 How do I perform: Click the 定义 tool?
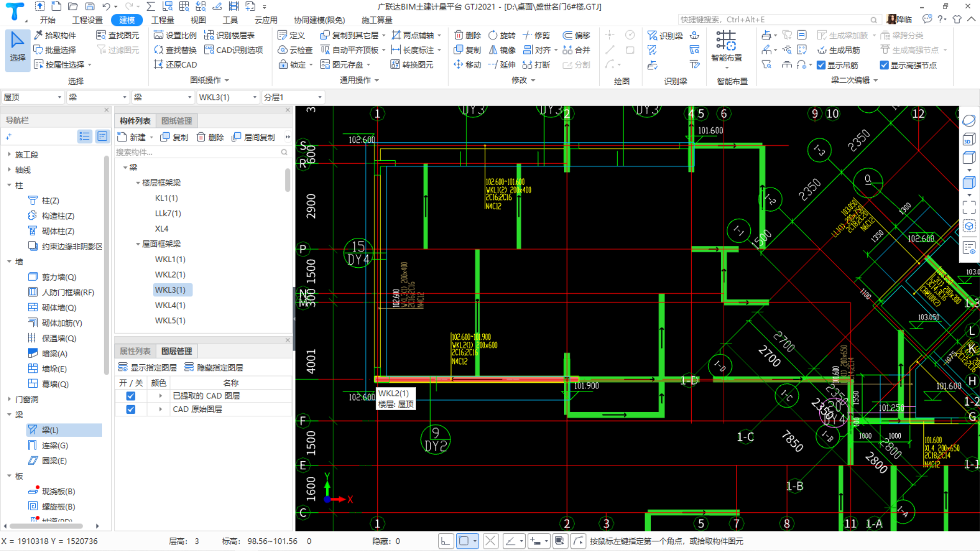tap(291, 35)
